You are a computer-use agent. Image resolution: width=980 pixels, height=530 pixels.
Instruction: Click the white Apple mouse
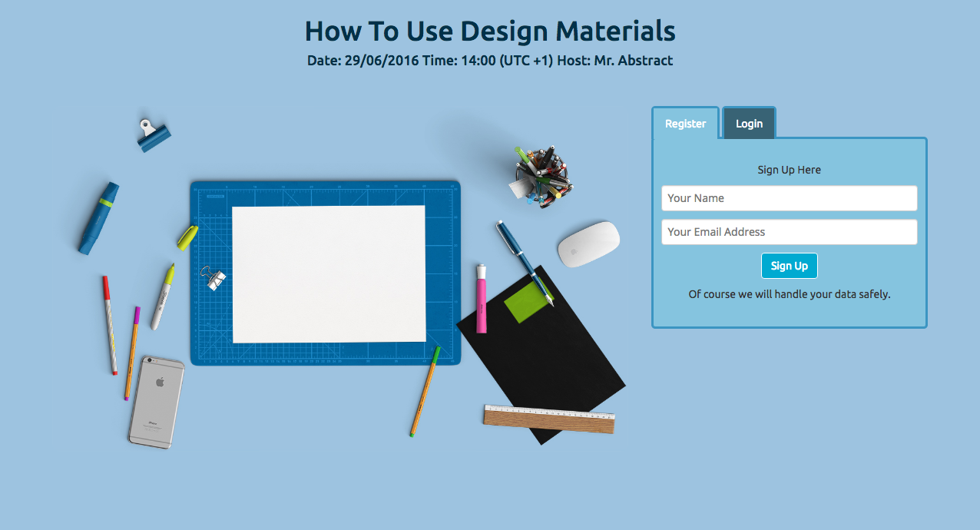(x=588, y=244)
